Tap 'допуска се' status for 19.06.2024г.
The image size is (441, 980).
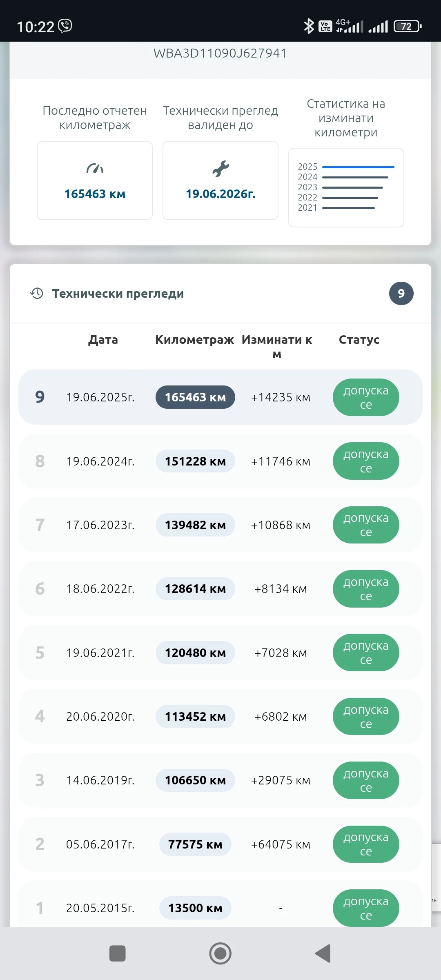pos(366,461)
